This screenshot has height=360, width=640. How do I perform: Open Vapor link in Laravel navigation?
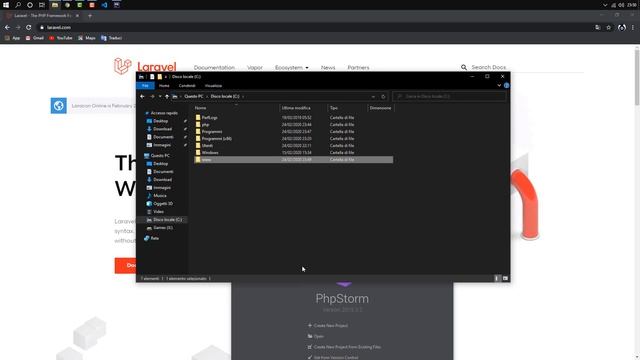click(x=255, y=67)
